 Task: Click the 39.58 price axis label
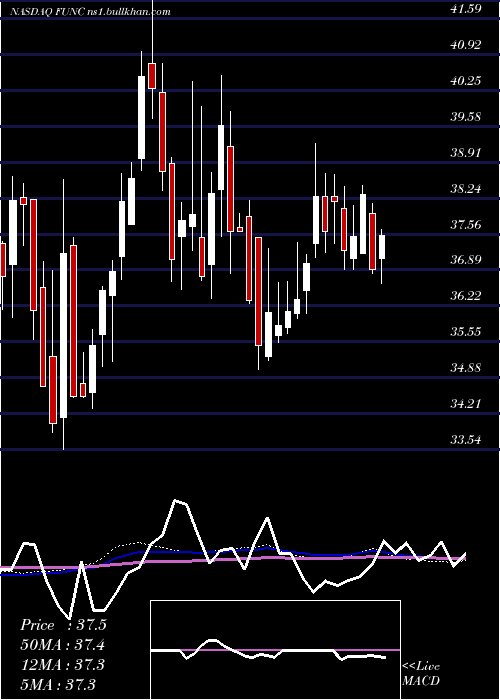[466, 117]
